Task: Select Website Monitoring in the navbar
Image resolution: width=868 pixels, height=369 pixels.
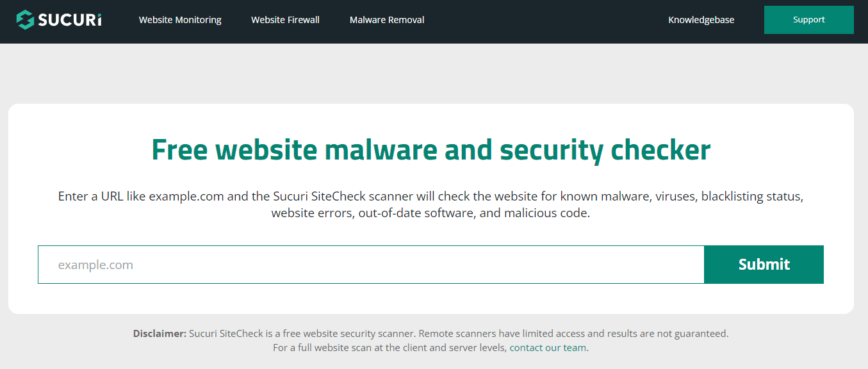Action: [x=180, y=20]
